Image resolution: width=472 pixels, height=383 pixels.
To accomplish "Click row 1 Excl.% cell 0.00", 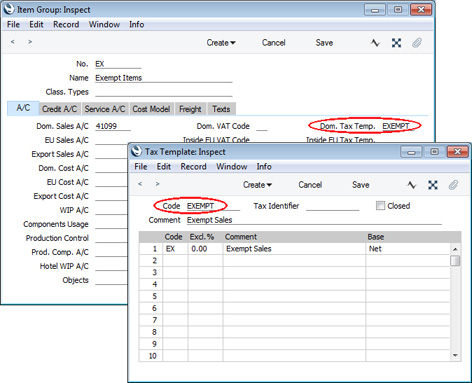I will click(x=205, y=249).
